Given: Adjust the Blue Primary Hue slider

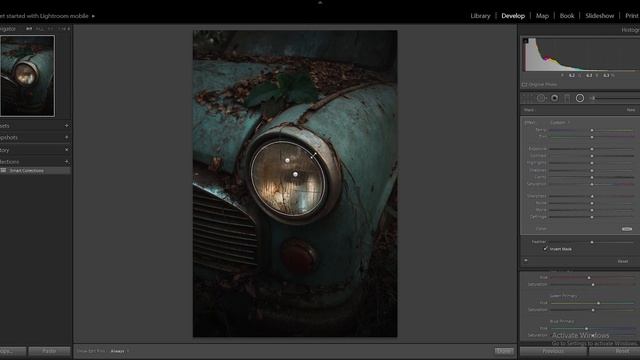Looking at the screenshot, I should [x=592, y=329].
